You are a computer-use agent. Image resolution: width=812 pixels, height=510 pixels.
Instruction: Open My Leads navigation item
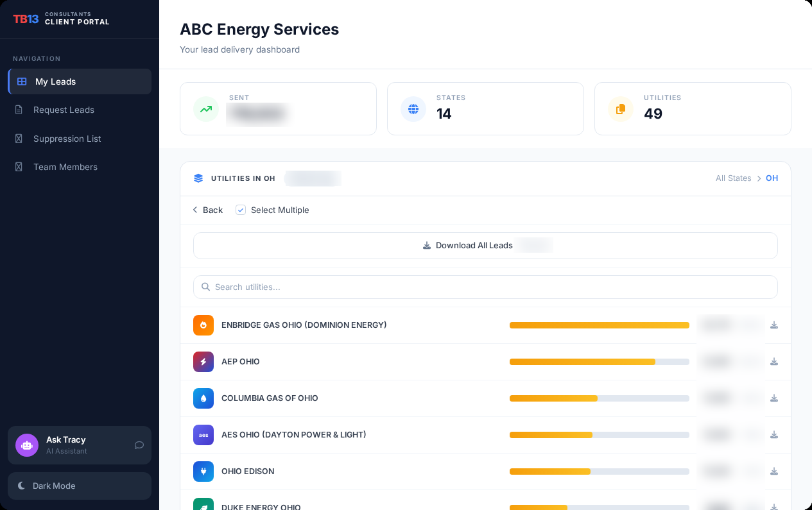point(80,81)
